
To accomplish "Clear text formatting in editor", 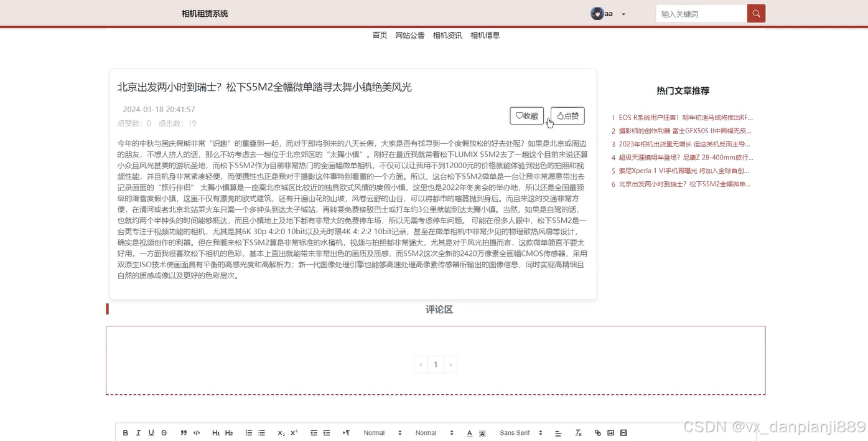I will point(578,433).
